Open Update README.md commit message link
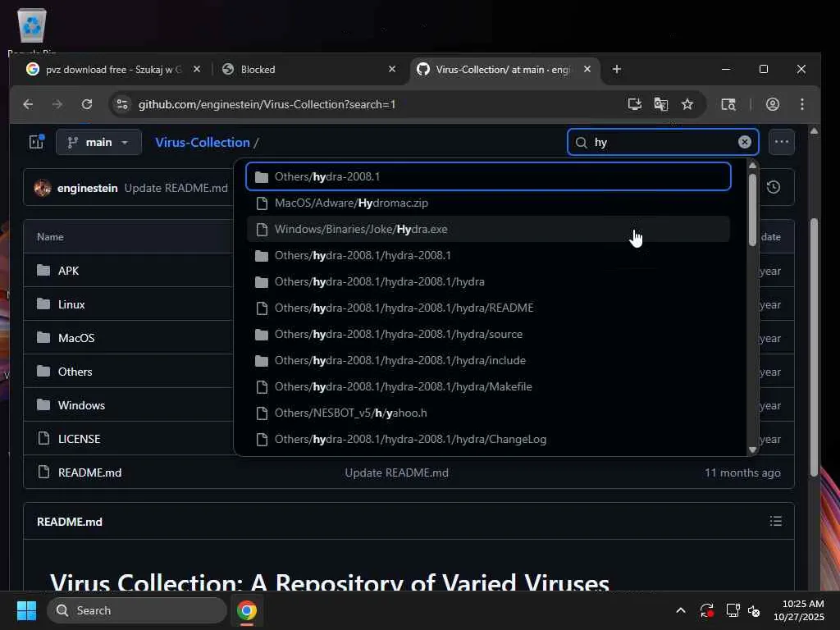Viewport: 840px width, 630px height. pos(176,188)
